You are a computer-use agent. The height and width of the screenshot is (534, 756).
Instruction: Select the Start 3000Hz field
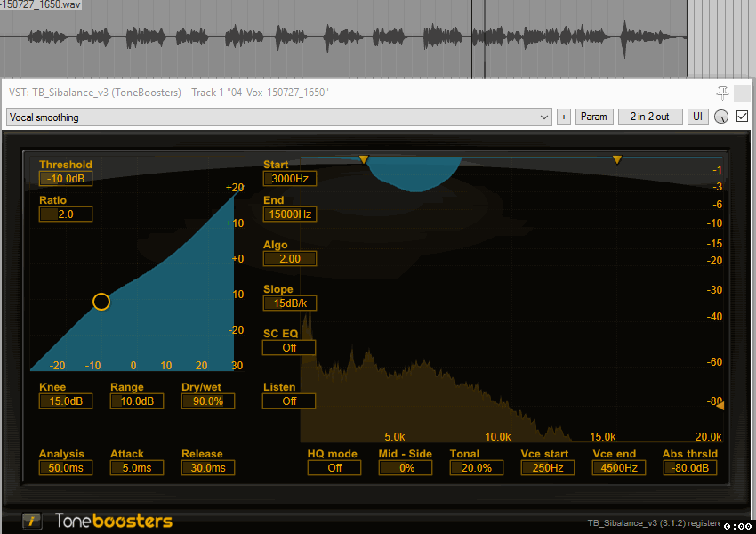coord(290,179)
